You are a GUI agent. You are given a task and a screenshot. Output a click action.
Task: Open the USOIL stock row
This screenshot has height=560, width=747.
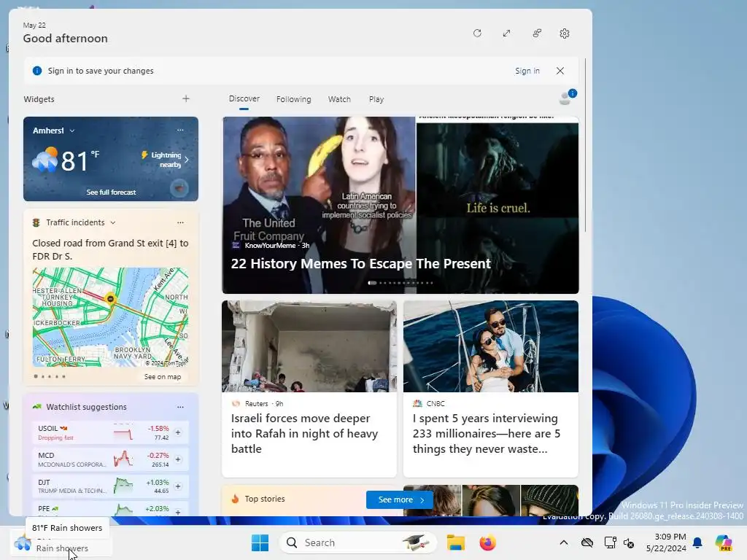(x=111, y=432)
